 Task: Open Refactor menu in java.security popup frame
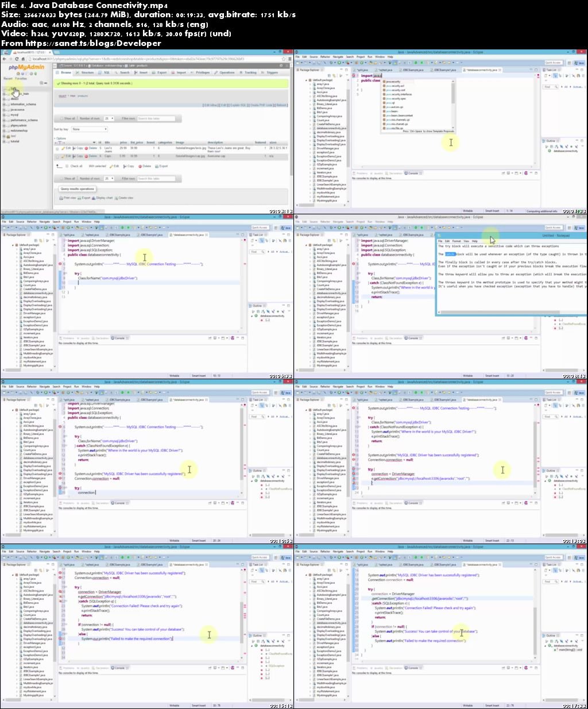pyautogui.click(x=325, y=57)
